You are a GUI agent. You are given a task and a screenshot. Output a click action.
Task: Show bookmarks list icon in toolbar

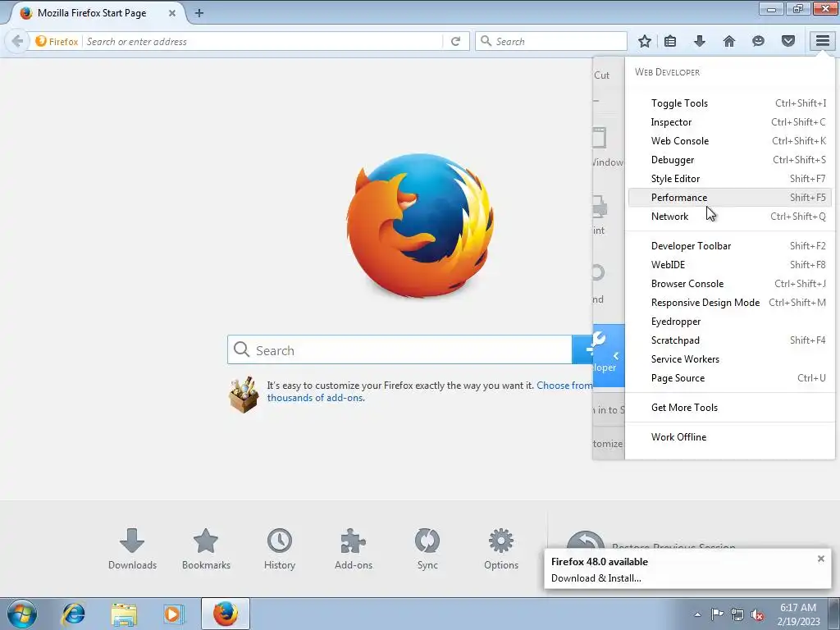(x=670, y=41)
